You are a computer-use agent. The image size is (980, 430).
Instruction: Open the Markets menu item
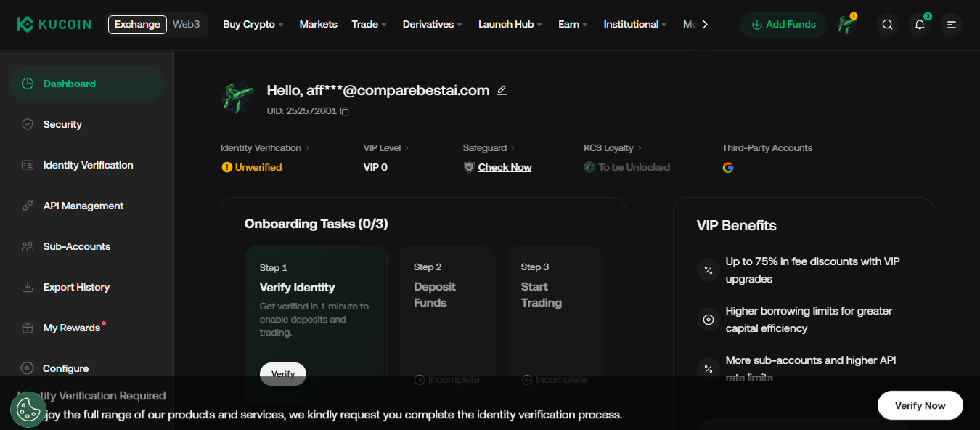click(318, 25)
